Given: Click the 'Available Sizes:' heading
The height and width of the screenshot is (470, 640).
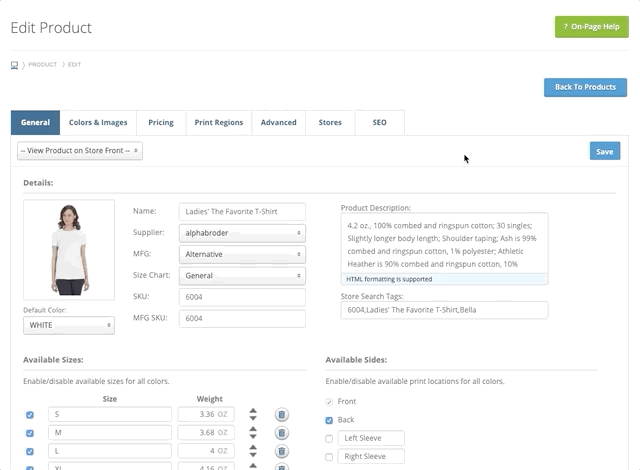Looking at the screenshot, I should 53,360.
